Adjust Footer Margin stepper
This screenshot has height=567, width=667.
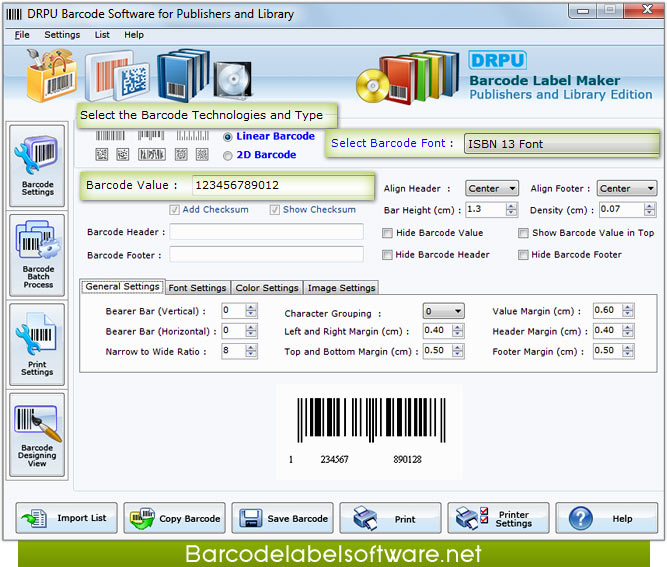(x=627, y=351)
